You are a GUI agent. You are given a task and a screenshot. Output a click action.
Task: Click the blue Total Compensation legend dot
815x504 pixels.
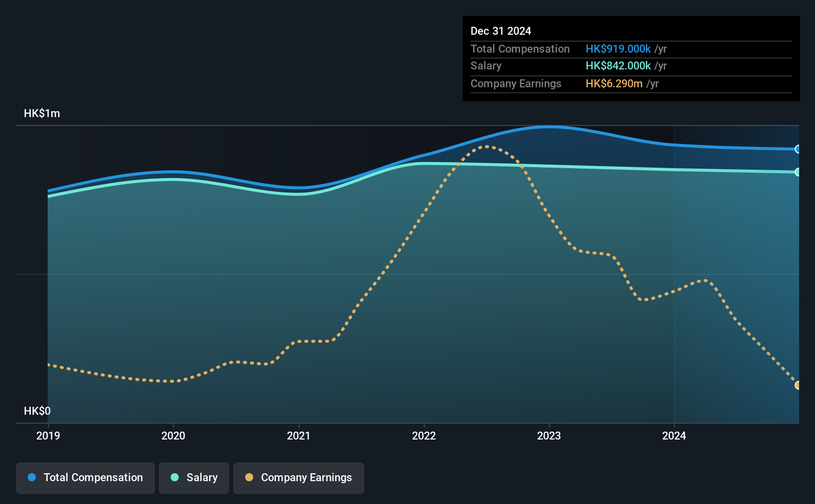32,477
